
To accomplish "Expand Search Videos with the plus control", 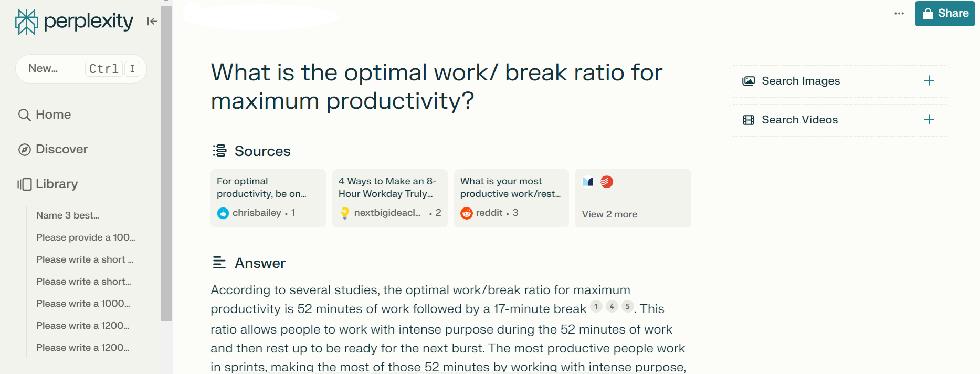I will (929, 119).
